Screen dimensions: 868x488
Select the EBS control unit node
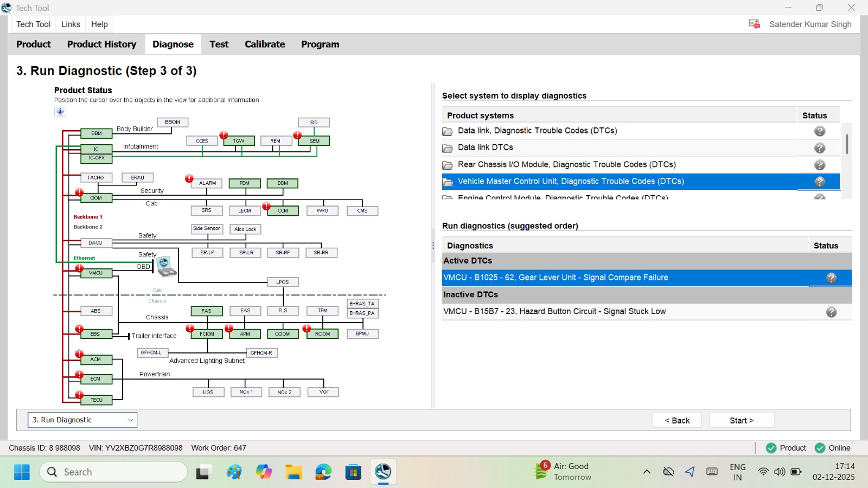pyautogui.click(x=95, y=334)
